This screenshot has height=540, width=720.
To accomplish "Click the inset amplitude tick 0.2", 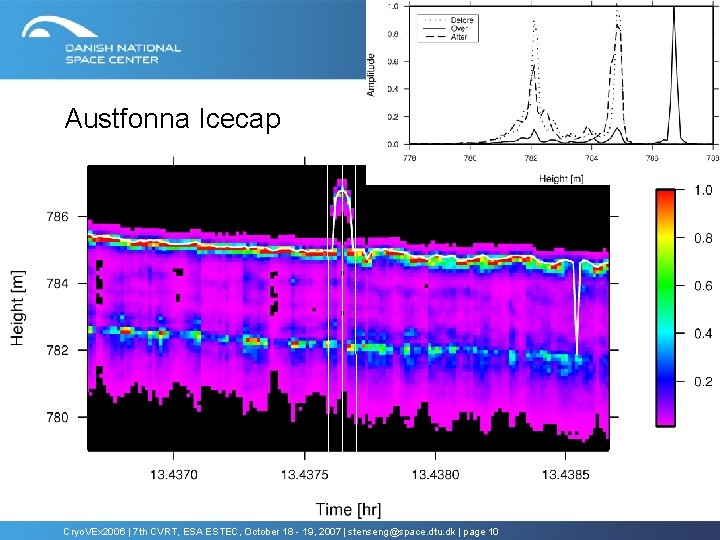I will 393,117.
